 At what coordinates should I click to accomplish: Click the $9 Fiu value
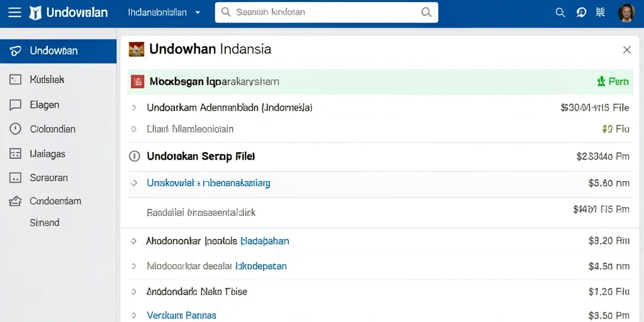click(616, 130)
